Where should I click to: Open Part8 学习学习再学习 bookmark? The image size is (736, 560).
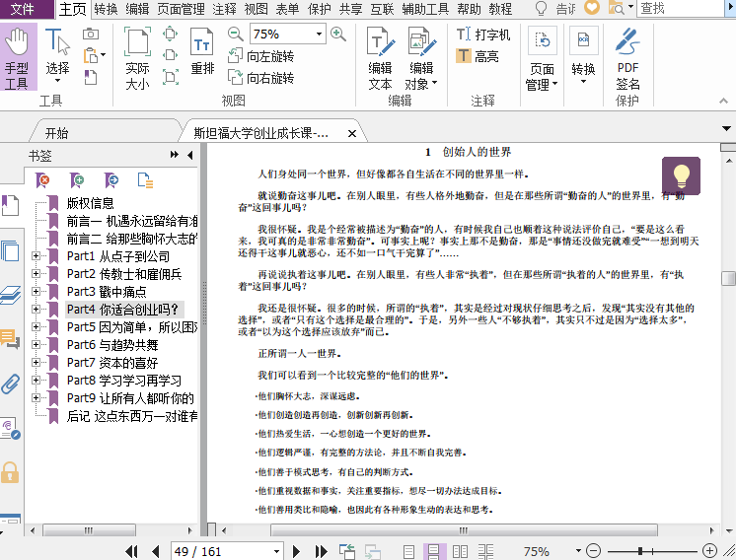(124, 381)
